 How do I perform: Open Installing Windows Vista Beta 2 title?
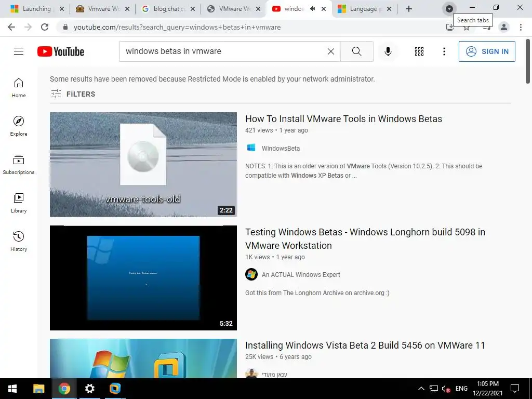pos(365,345)
